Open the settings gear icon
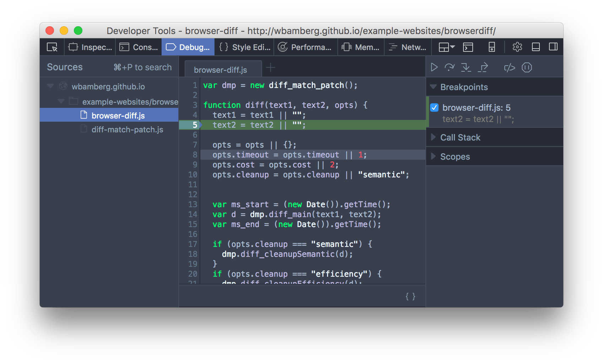Image resolution: width=603 pixels, height=364 pixels. click(x=517, y=47)
